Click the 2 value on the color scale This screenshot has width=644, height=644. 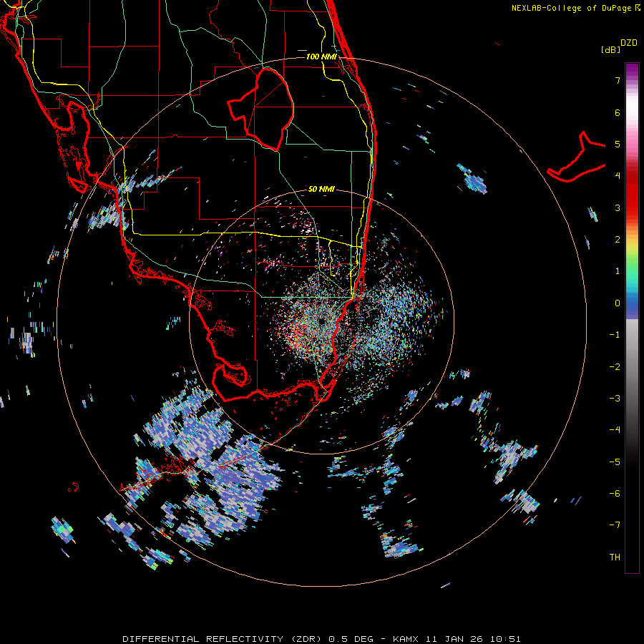[x=618, y=240]
